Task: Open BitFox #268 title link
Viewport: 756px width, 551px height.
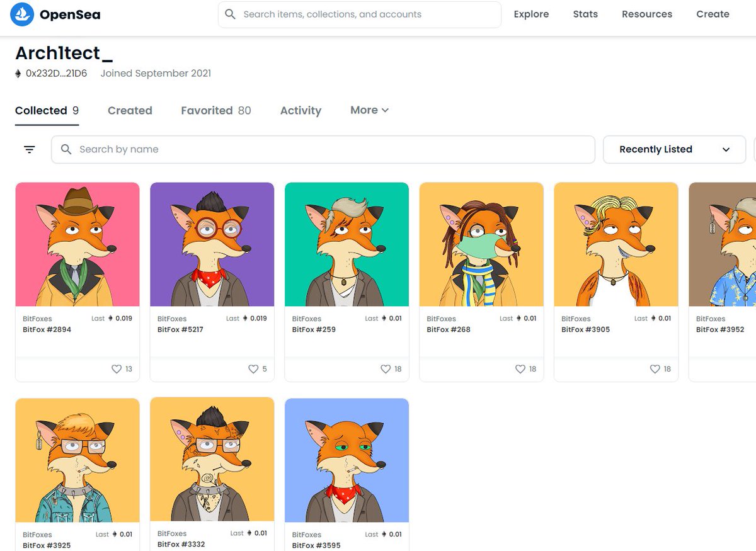Action: point(449,329)
